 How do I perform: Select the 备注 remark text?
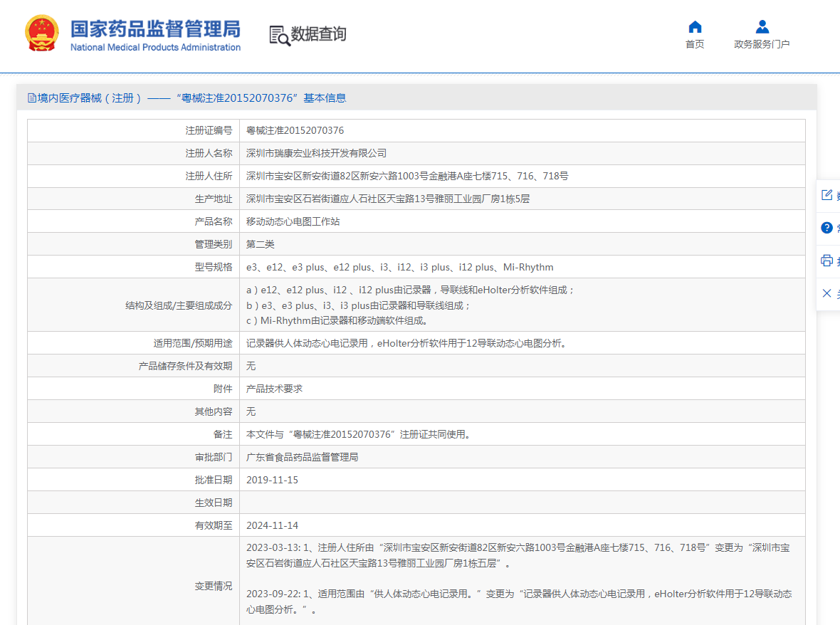[360, 434]
